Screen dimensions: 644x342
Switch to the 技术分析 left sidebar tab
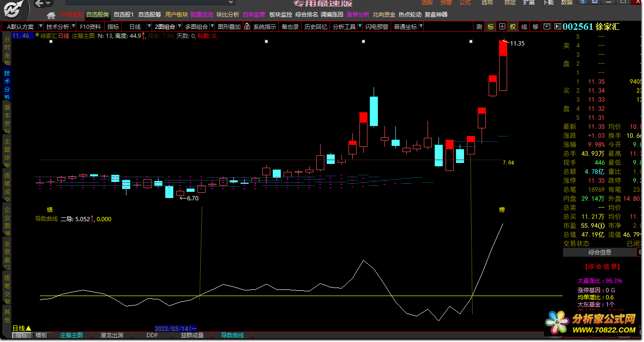(7, 85)
